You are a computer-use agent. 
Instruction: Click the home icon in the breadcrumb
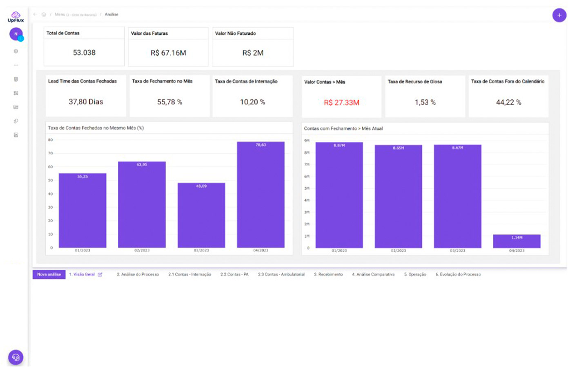(x=44, y=14)
